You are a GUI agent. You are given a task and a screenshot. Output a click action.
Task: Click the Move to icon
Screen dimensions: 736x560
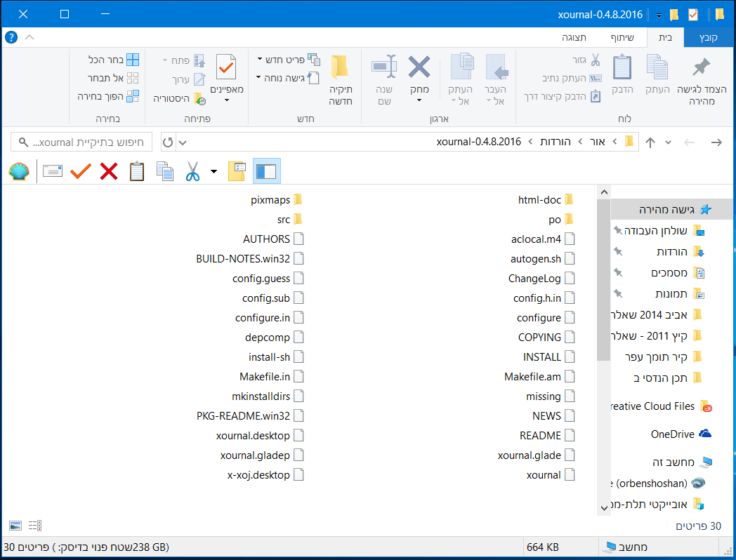(497, 67)
